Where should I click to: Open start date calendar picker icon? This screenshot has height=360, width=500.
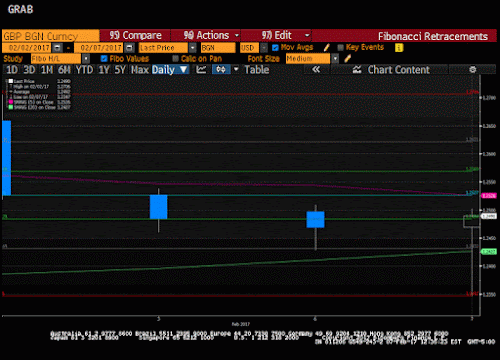[58, 48]
